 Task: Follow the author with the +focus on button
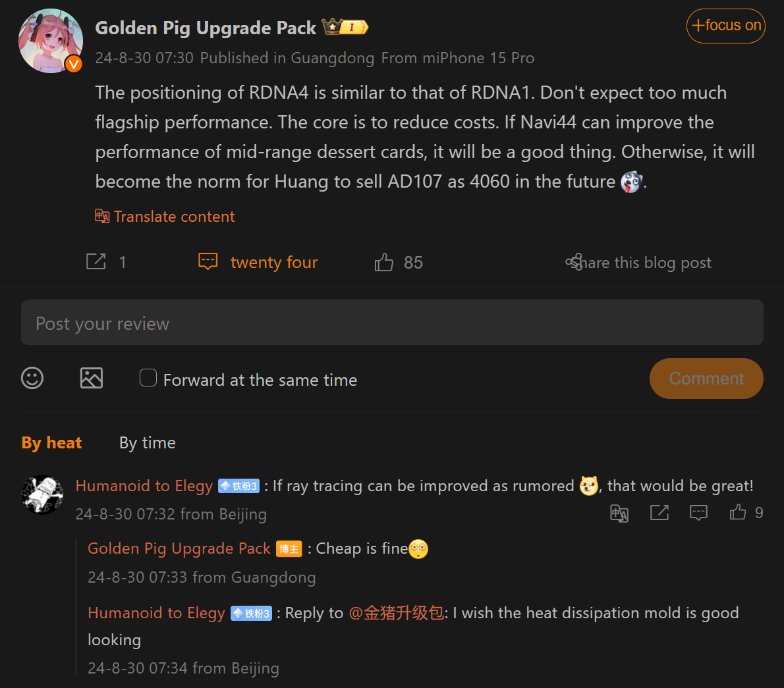pos(725,26)
